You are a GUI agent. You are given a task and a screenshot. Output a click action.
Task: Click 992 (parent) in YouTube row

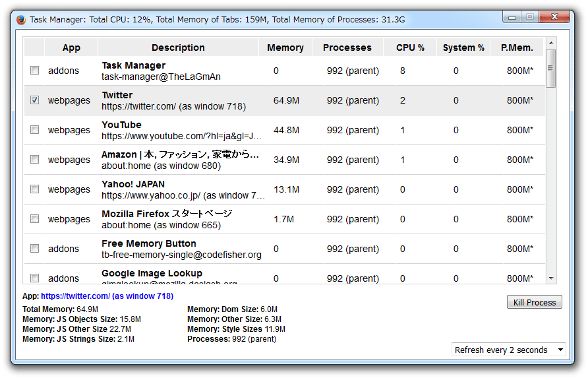tap(353, 130)
